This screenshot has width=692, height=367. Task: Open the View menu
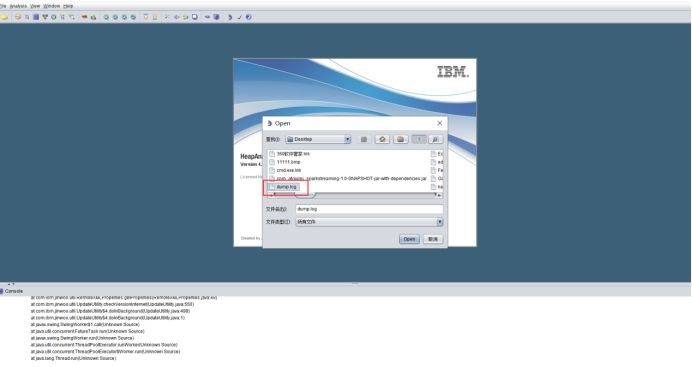35,6
